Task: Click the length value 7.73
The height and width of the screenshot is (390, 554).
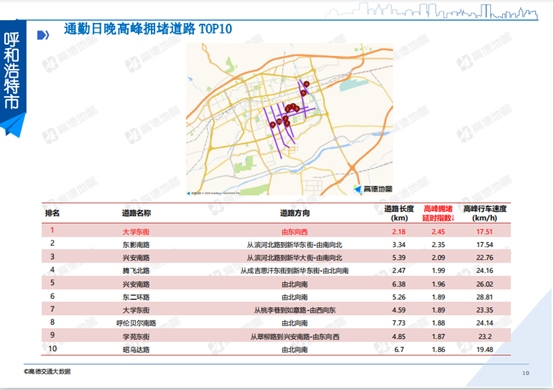Action: pos(399,323)
